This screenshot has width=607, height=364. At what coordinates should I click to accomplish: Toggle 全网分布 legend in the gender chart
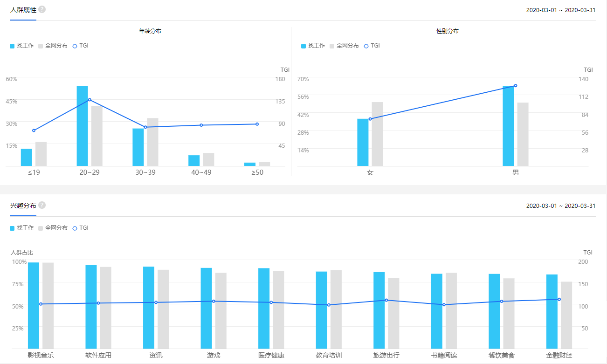point(345,46)
